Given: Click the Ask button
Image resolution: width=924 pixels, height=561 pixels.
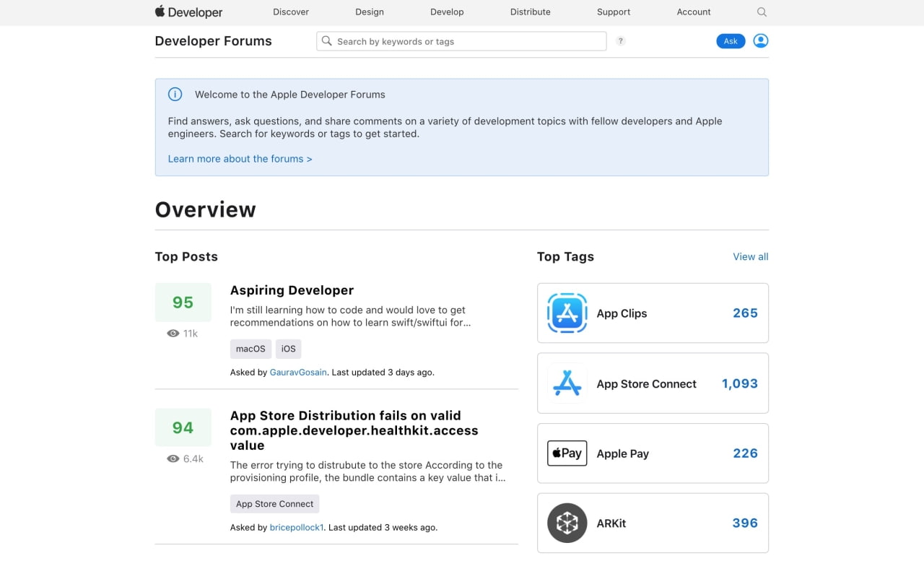Looking at the screenshot, I should (x=731, y=41).
